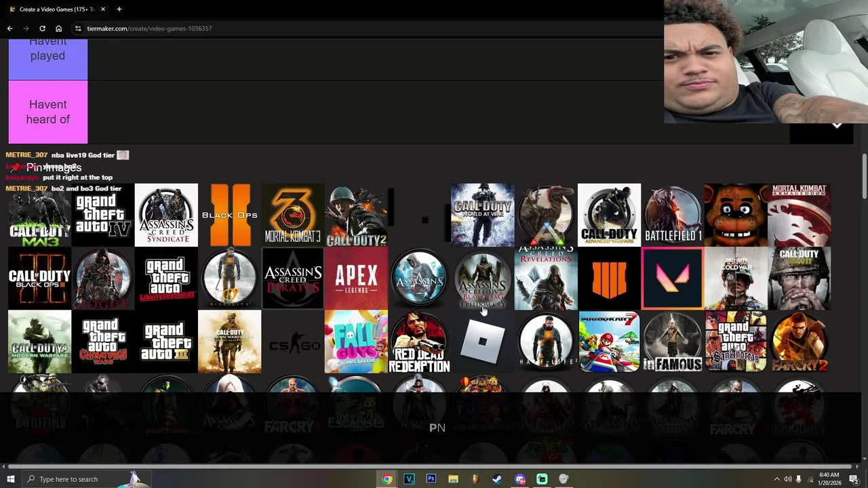Choose the GTA San Andreas tile
The image size is (868, 488).
pos(736,342)
